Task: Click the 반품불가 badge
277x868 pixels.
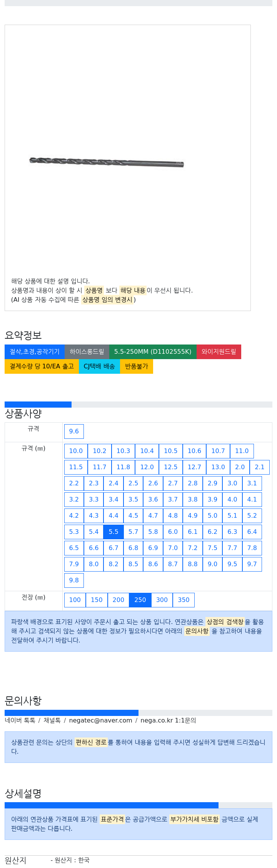Action: [x=137, y=366]
